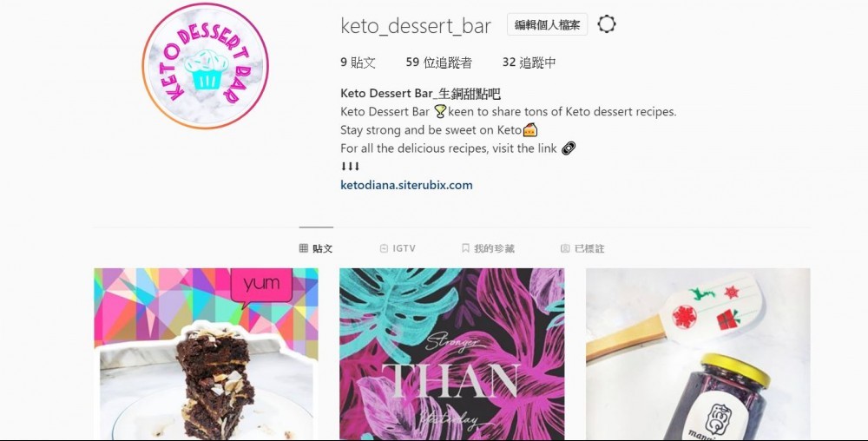Viewport: 868px width, 441px height.
Task: Click the bookmark icon for saved items
Action: [x=465, y=248]
